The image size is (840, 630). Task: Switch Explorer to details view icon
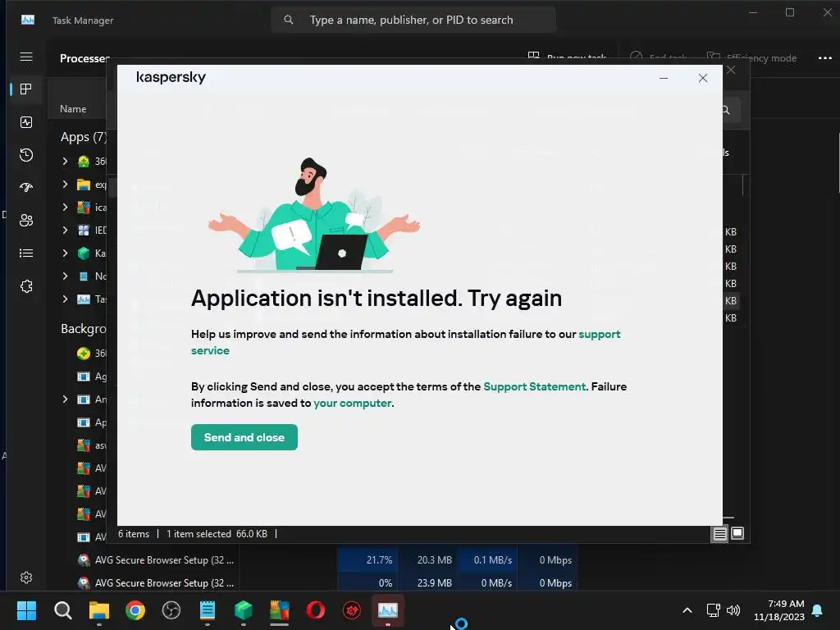pos(719,533)
